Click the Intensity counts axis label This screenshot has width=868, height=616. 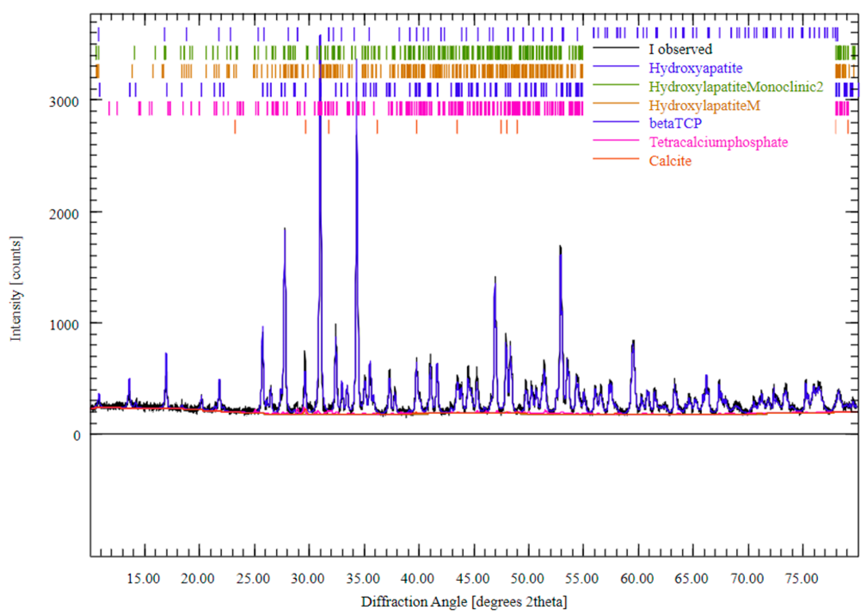click(x=16, y=289)
